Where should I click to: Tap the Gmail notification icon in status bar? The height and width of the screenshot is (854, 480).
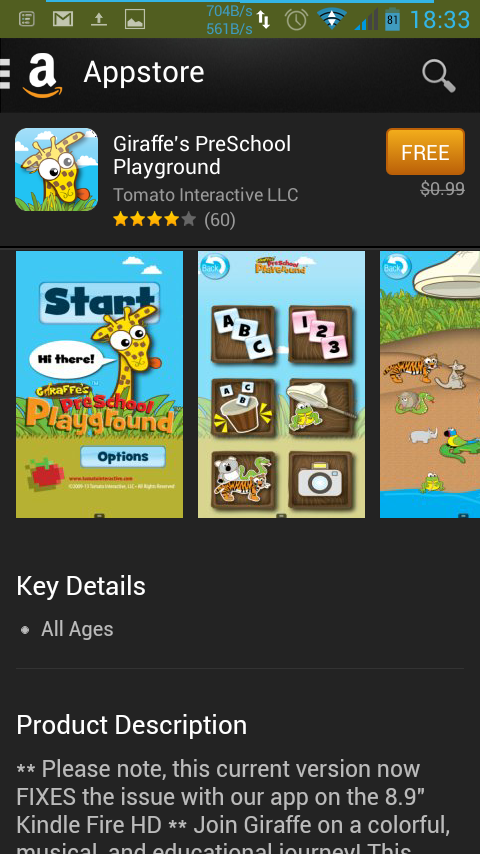[63, 20]
